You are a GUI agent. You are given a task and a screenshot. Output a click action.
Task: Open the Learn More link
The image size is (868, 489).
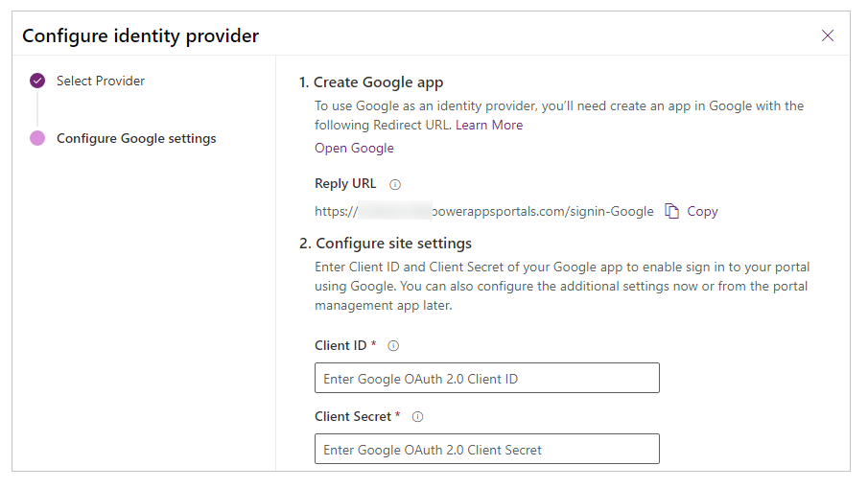tap(489, 125)
